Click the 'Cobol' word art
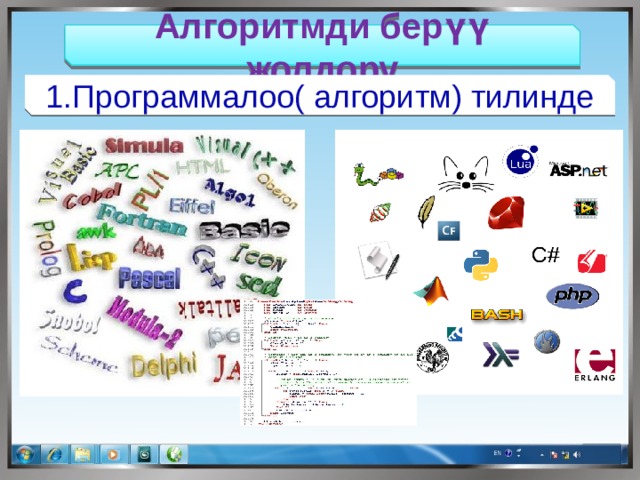640x480 pixels. click(92, 195)
